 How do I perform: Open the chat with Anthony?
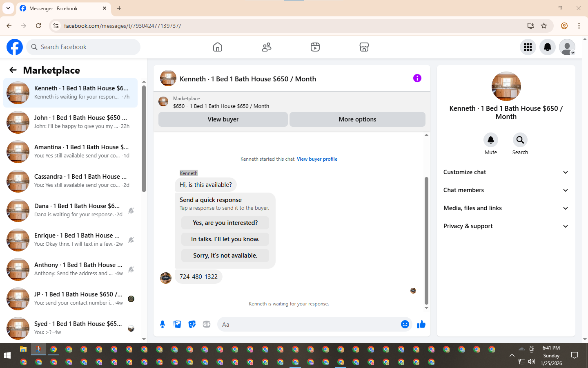[70, 269]
